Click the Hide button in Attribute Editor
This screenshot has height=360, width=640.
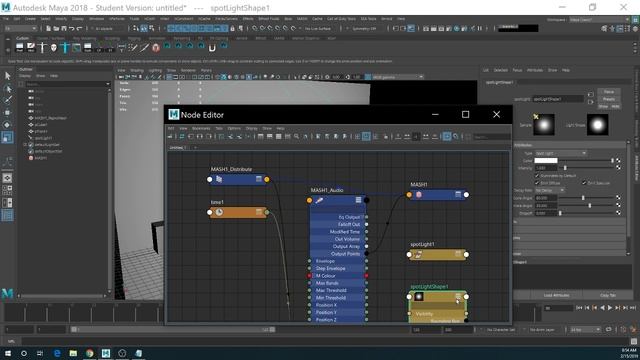(x=615, y=106)
